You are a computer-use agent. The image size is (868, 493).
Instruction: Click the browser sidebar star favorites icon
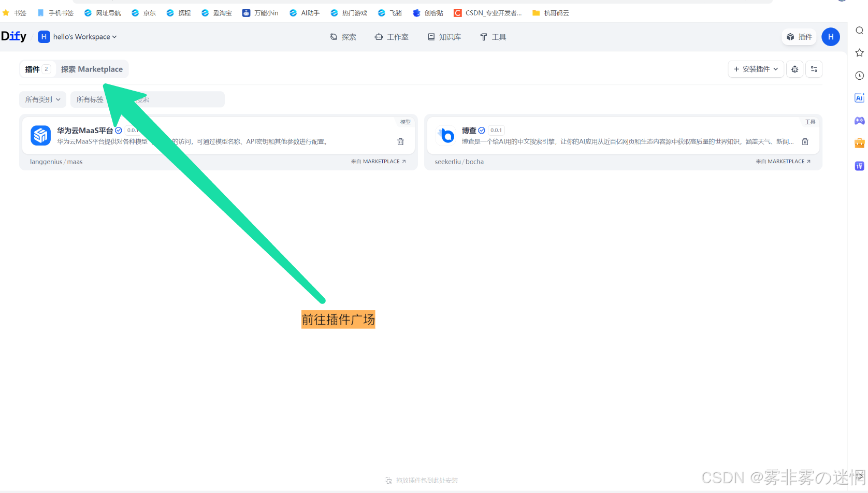tap(859, 53)
